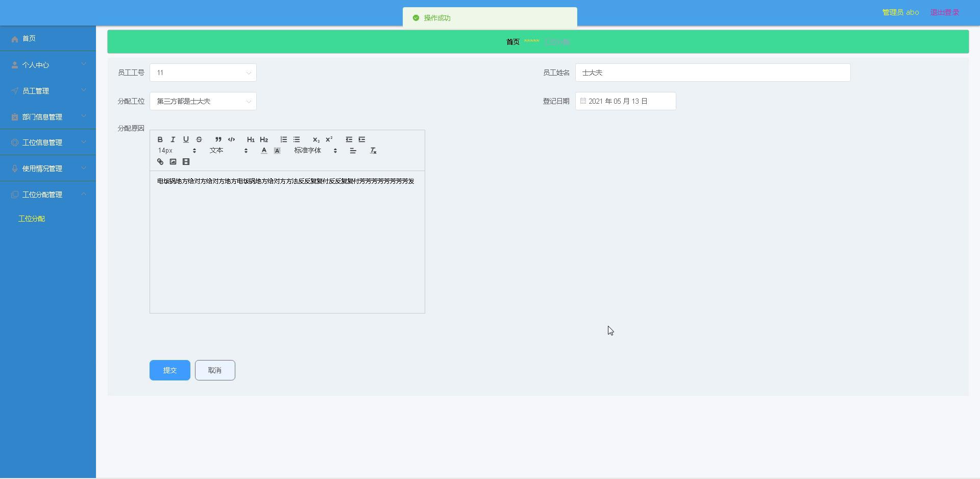Open the text color picker
Viewport: 980px width, 479px height.
pos(264,151)
